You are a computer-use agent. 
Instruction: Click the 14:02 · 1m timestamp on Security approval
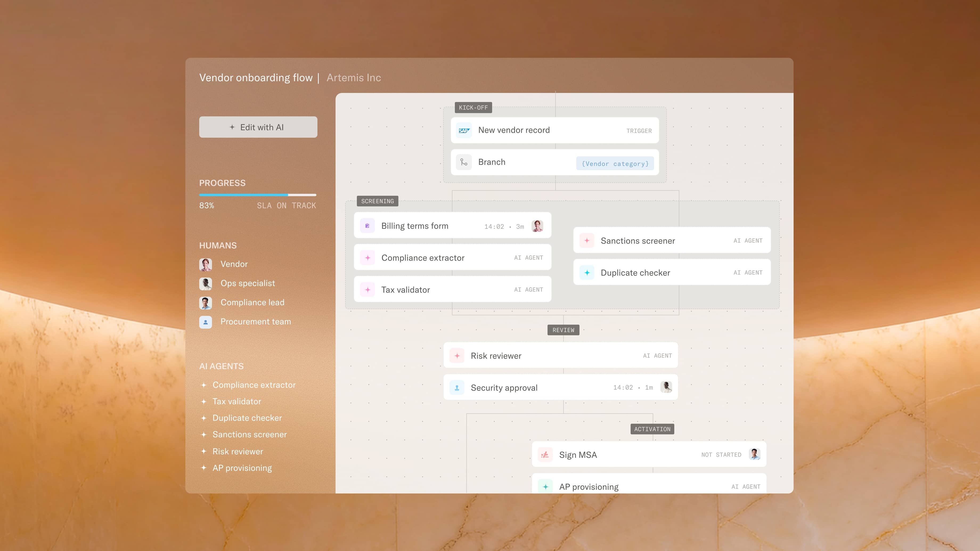tap(633, 388)
